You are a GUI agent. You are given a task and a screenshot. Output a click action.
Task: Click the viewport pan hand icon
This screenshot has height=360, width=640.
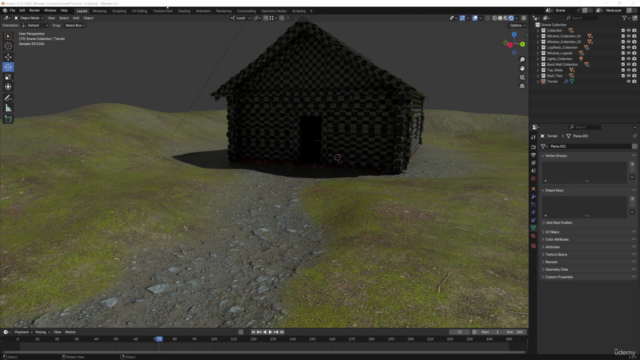pos(522,69)
